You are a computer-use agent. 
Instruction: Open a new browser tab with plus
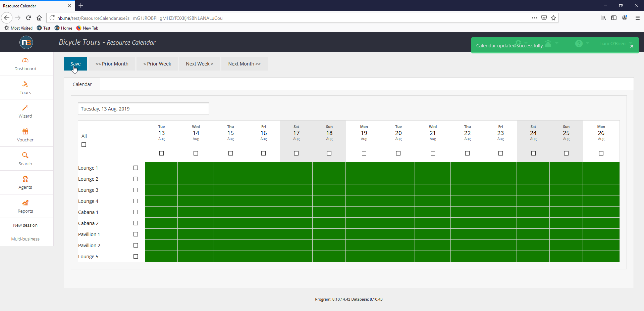81,5
